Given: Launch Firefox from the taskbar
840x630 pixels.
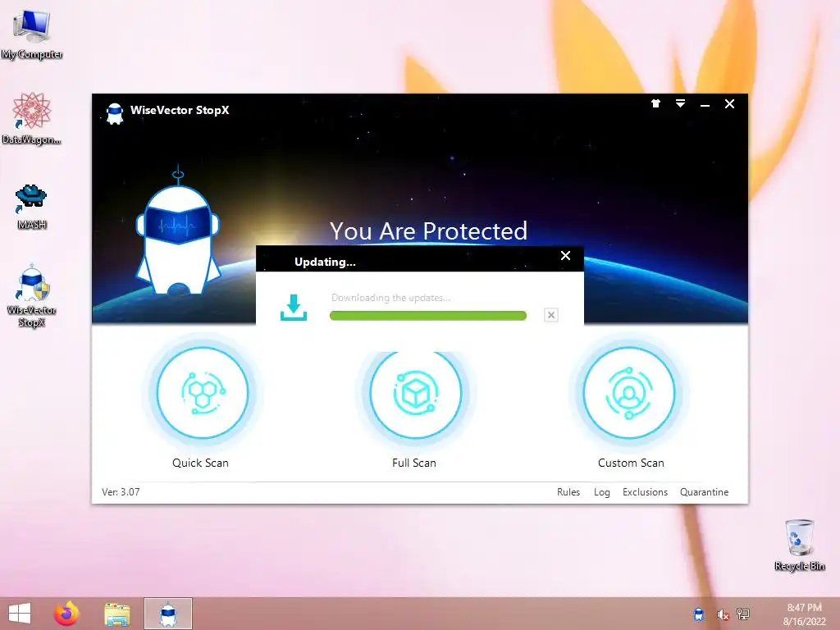Looking at the screenshot, I should (66, 614).
